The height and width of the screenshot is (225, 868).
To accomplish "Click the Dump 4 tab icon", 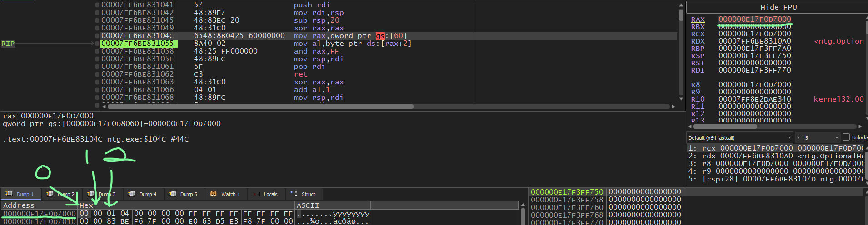I will [x=131, y=194].
